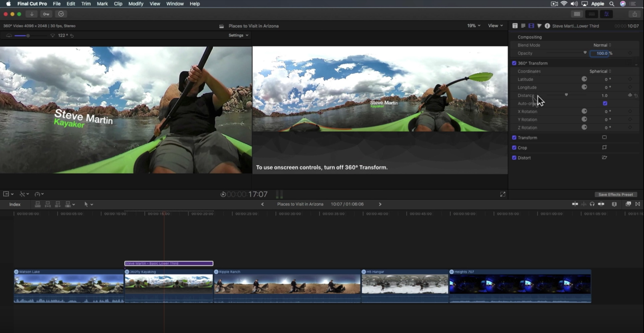The width and height of the screenshot is (644, 333).
Task: Open the Keyword Editor key icon
Action: (x=46, y=14)
